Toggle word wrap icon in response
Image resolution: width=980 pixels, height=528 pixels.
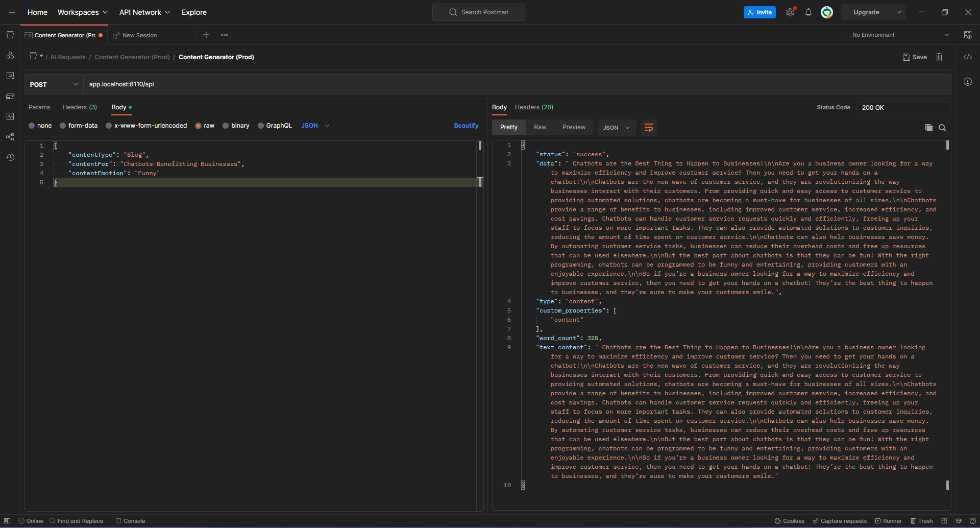649,127
